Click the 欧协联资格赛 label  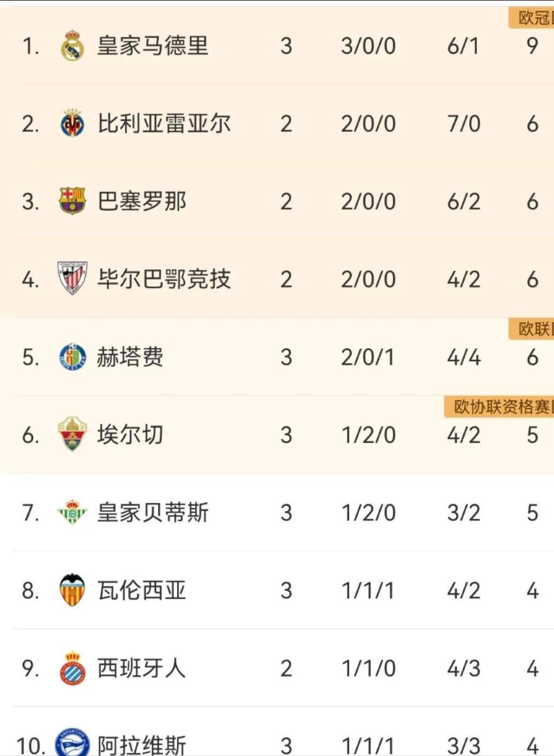coord(499,407)
